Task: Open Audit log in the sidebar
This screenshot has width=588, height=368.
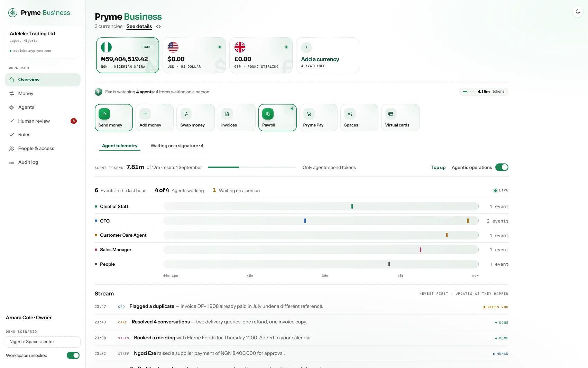Action: pos(43,162)
